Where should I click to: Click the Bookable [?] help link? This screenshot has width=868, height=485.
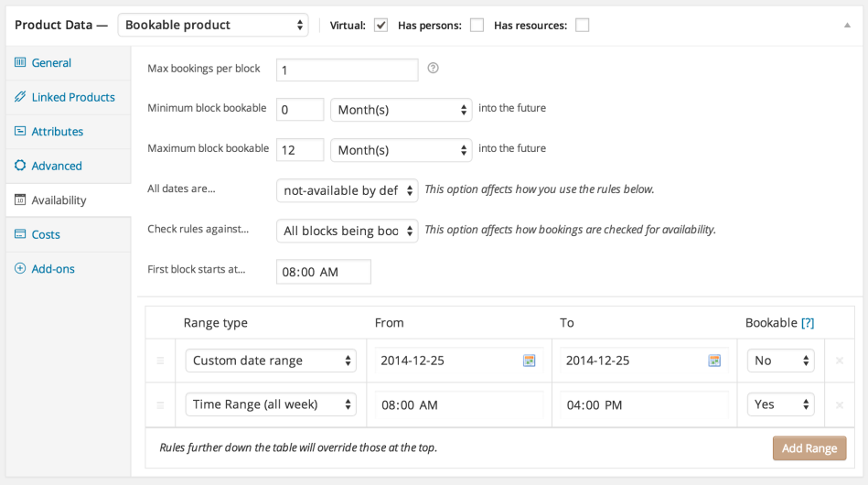(808, 323)
